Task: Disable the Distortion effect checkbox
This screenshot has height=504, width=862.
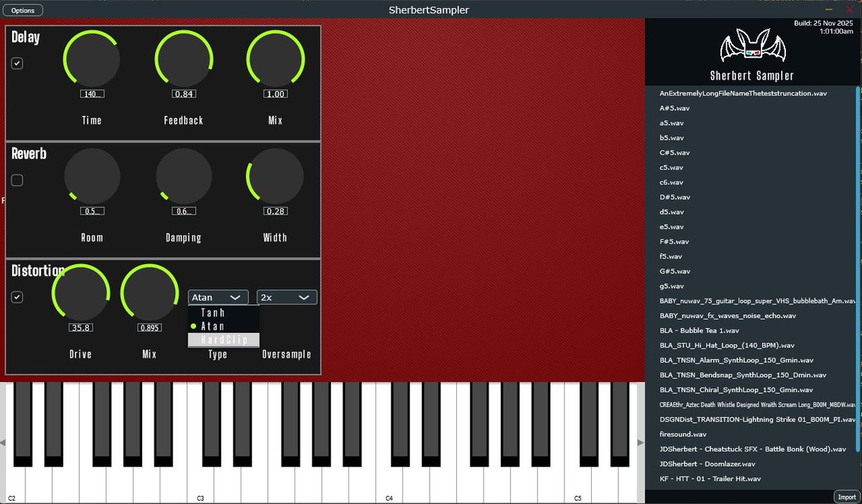Action: 17,297
